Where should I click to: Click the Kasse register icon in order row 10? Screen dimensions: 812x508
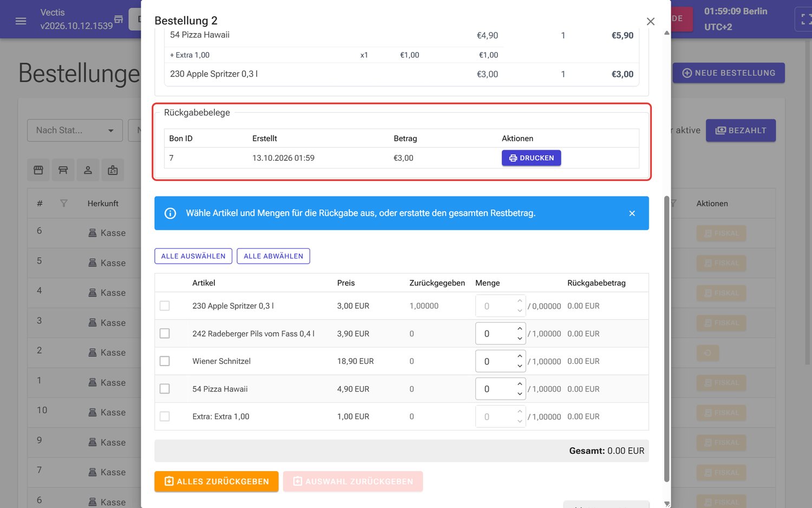[x=93, y=413]
